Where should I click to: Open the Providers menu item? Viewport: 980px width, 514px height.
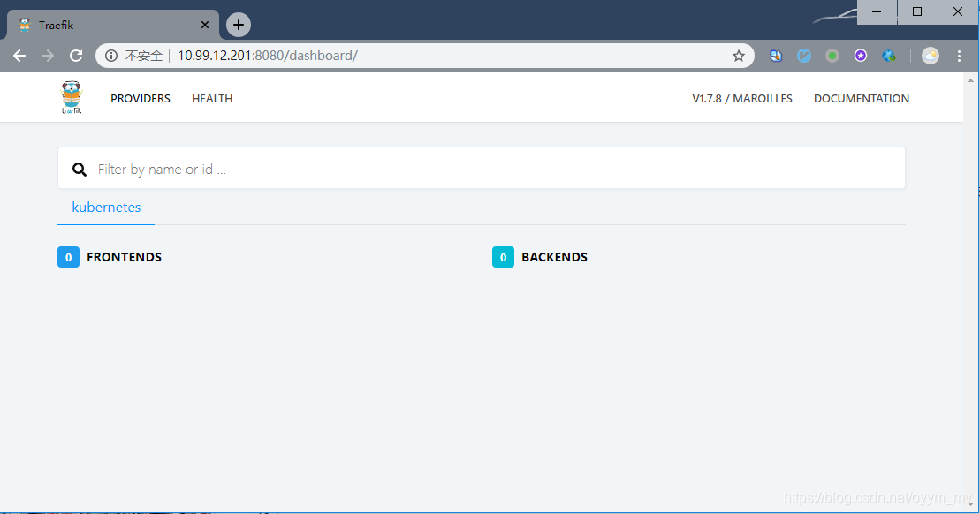pyautogui.click(x=140, y=98)
